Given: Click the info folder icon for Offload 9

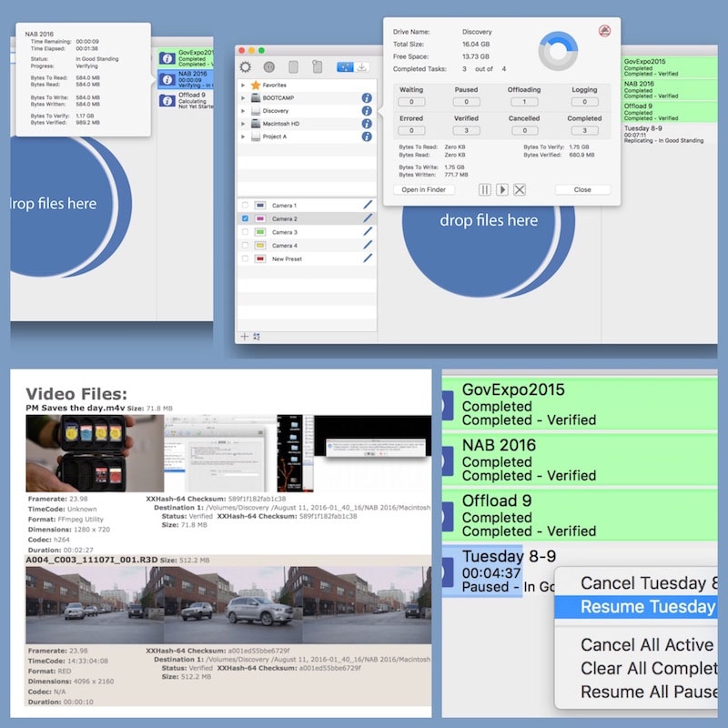Looking at the screenshot, I should [x=167, y=102].
